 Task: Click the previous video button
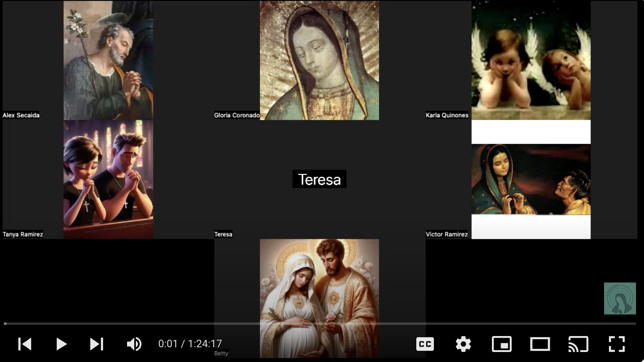point(25,344)
